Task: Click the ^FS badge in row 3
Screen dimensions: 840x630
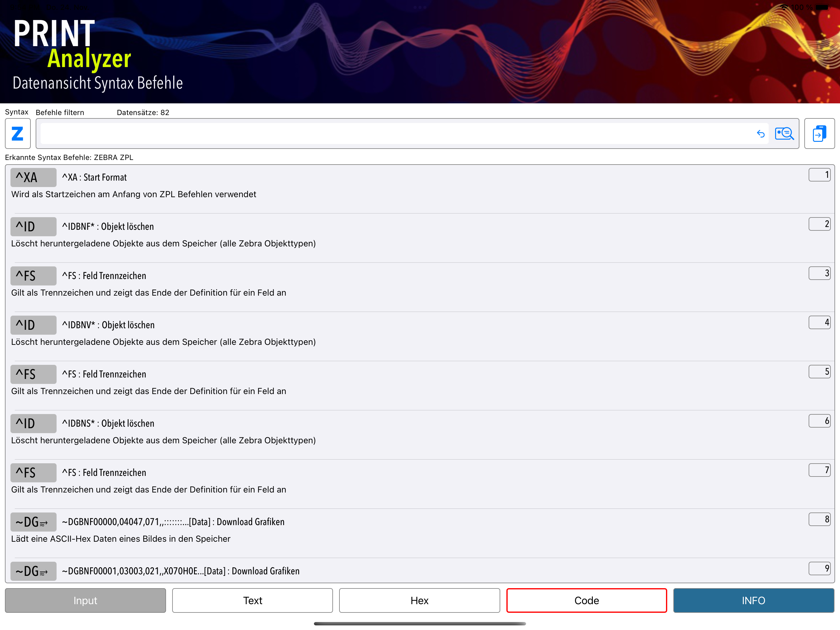Action: [34, 276]
